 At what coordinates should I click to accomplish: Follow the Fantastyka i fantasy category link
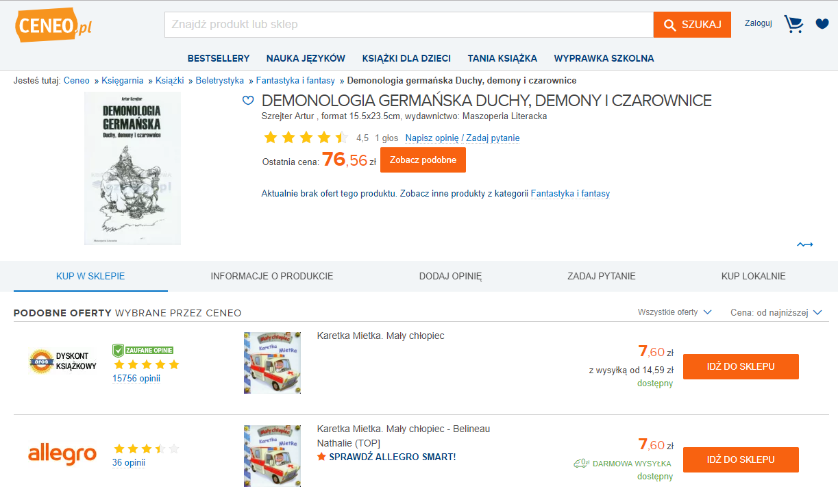click(x=570, y=194)
